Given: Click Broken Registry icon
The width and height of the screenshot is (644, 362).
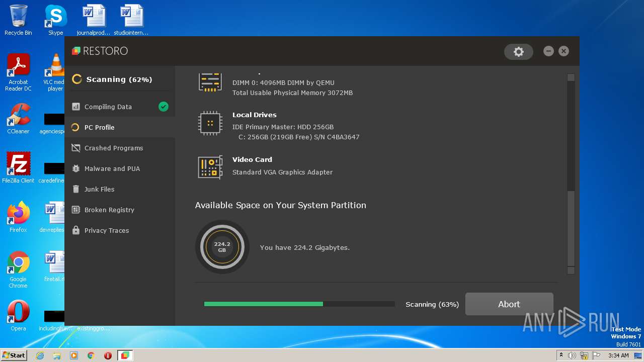Looking at the screenshot, I should pyautogui.click(x=76, y=210).
